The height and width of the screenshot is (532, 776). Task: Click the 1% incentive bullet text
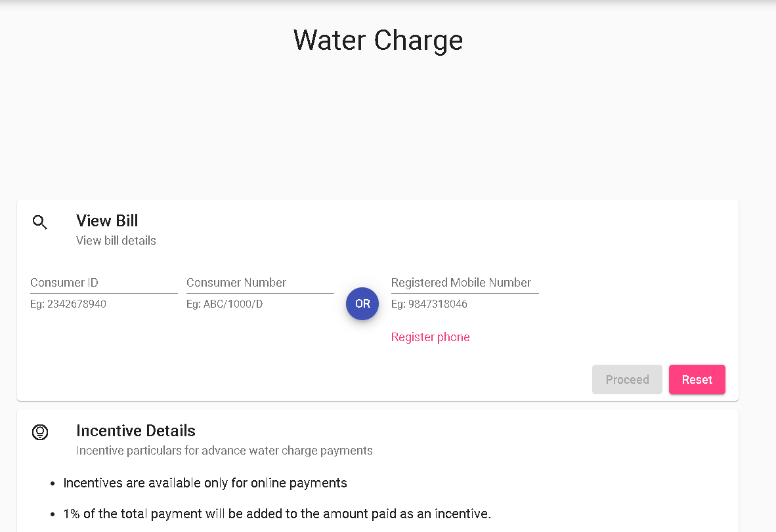click(276, 514)
